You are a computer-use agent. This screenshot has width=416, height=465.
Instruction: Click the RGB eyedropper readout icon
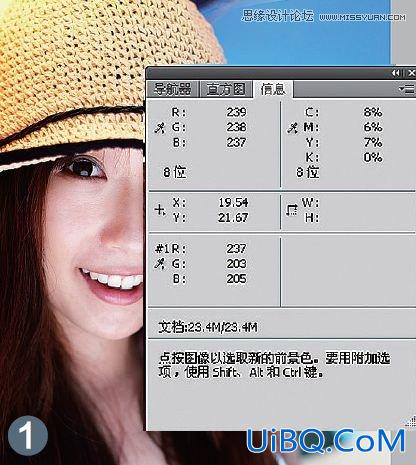tap(160, 128)
